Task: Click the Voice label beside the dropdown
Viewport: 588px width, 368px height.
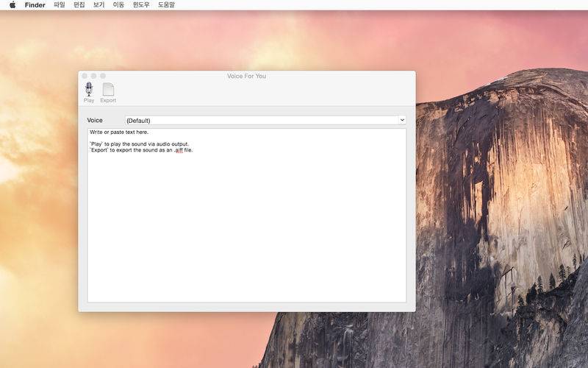Action: 95,120
